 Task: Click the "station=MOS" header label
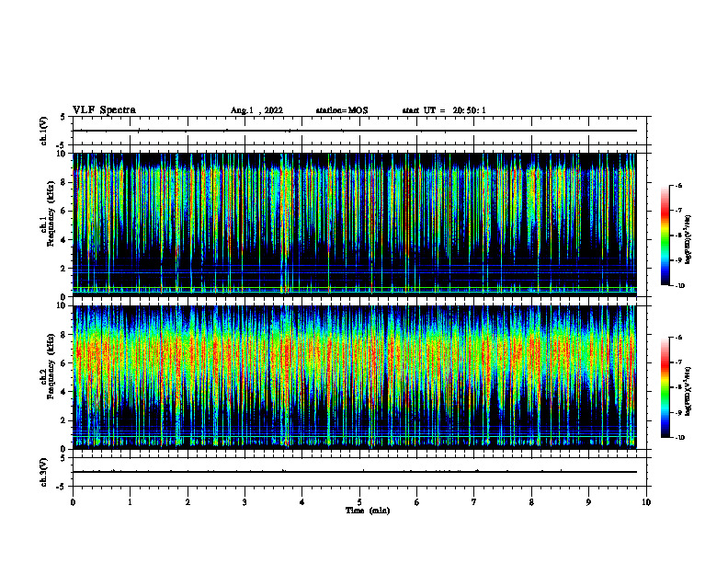pos(342,110)
